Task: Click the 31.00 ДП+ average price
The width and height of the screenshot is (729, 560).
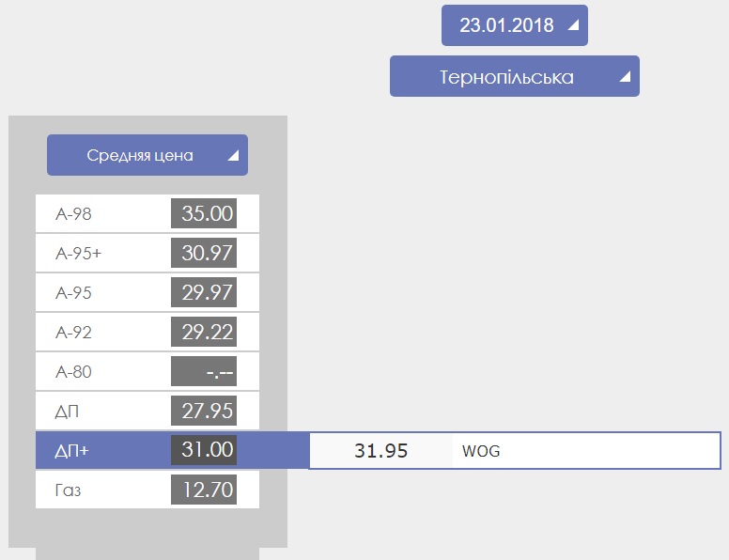Action: coord(204,450)
